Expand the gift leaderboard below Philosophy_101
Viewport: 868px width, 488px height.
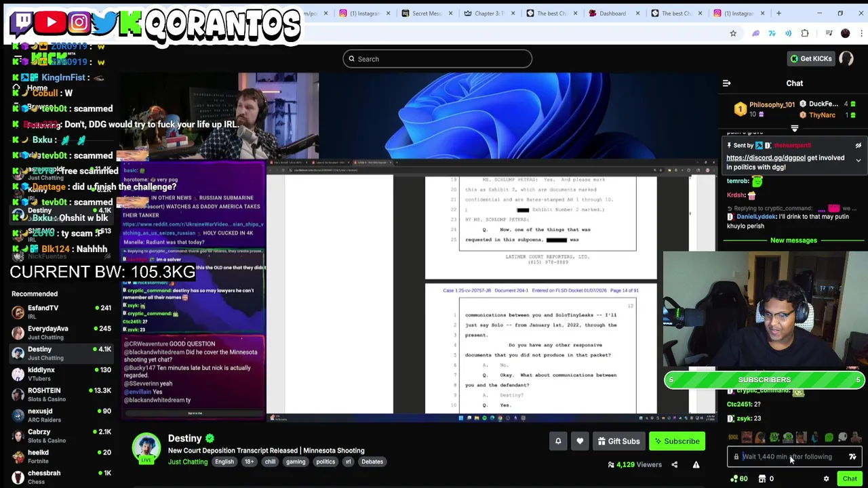pos(795,127)
